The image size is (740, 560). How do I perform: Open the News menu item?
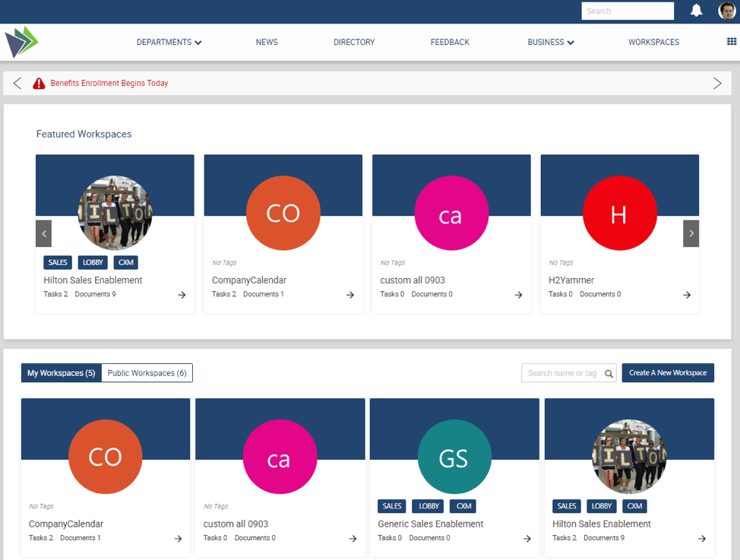click(267, 43)
